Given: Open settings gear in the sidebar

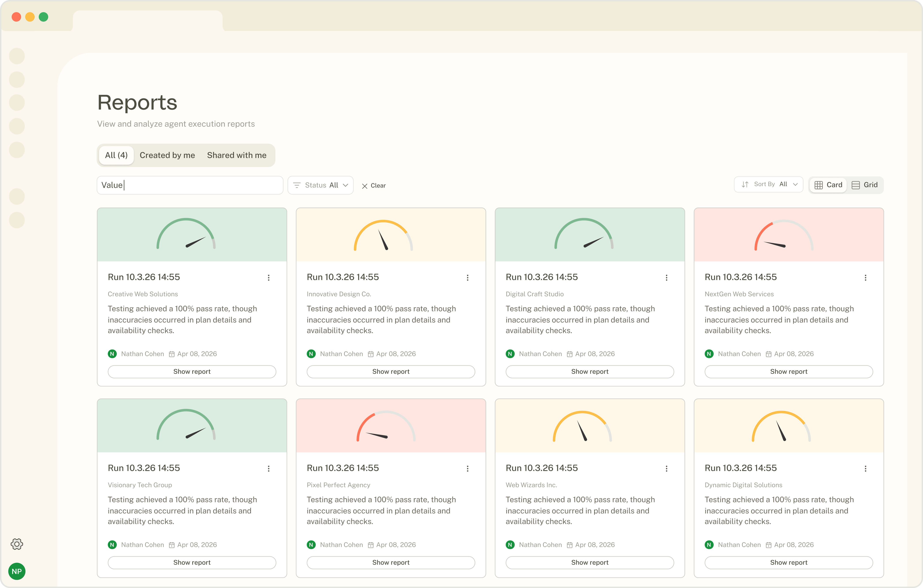Looking at the screenshot, I should (17, 544).
